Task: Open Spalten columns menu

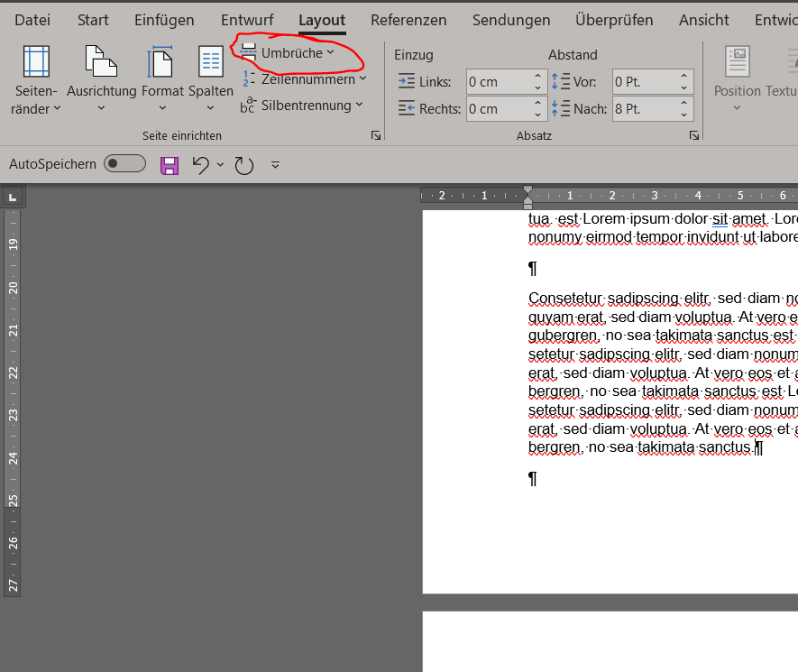Action: 211,78
